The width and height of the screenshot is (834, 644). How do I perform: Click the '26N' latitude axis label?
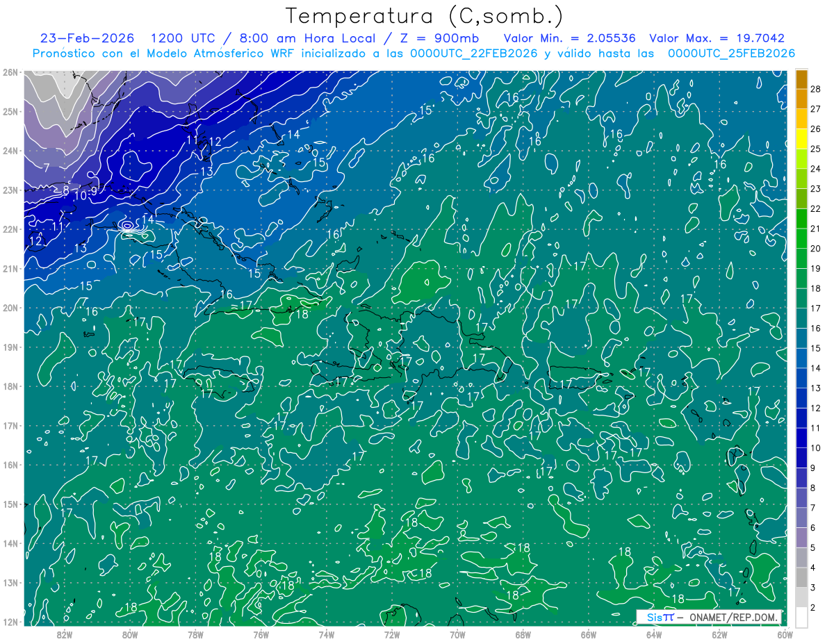(x=10, y=72)
